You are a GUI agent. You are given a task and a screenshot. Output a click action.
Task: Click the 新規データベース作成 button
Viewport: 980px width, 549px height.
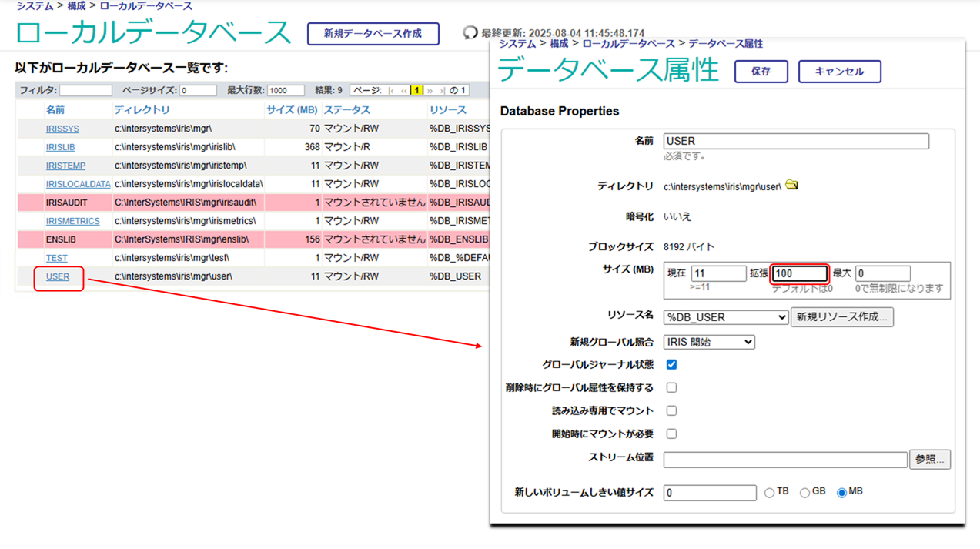click(373, 34)
